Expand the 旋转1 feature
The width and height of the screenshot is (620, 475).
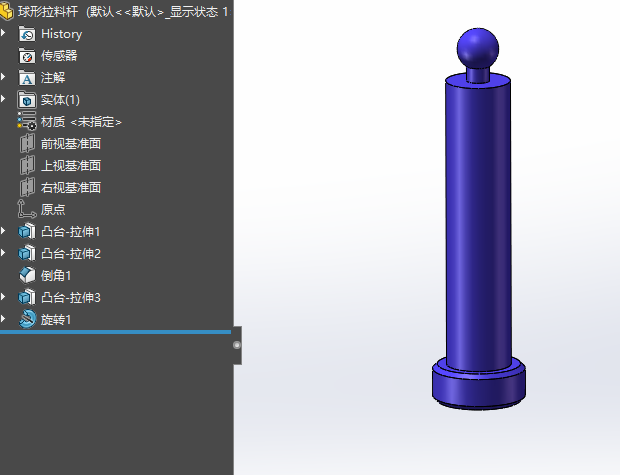point(4,319)
